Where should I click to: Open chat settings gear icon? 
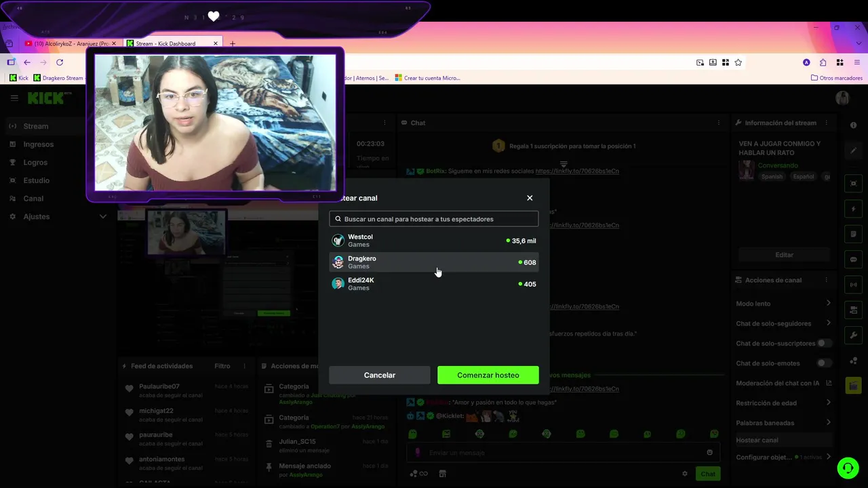point(685,474)
